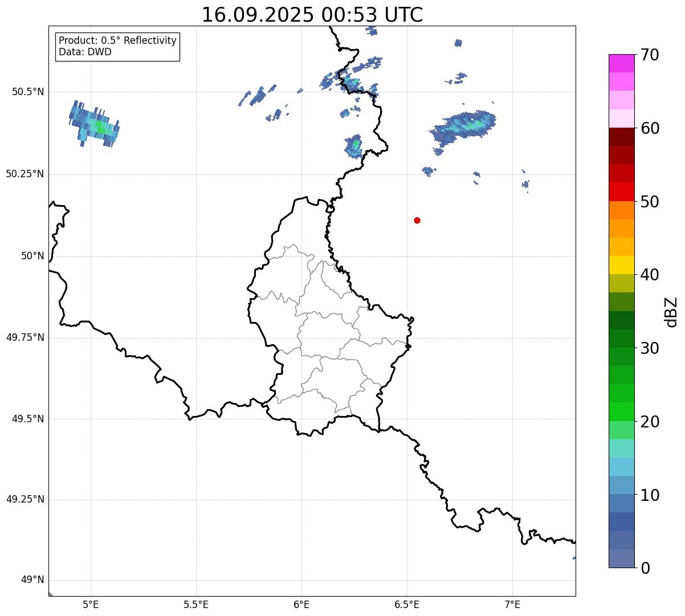Pick the orange colorbar swatch below 50
The height and width of the screenshot is (616, 685).
click(x=622, y=210)
